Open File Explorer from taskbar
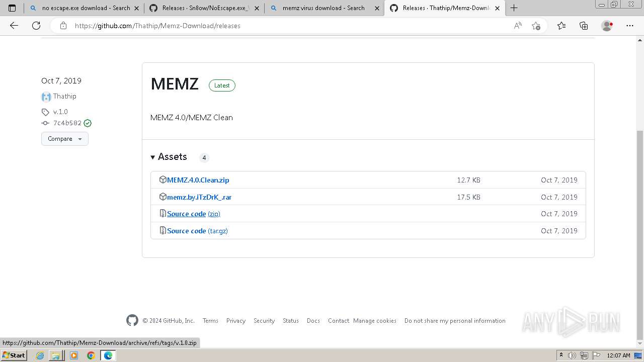Image resolution: width=644 pixels, height=362 pixels. [56, 355]
